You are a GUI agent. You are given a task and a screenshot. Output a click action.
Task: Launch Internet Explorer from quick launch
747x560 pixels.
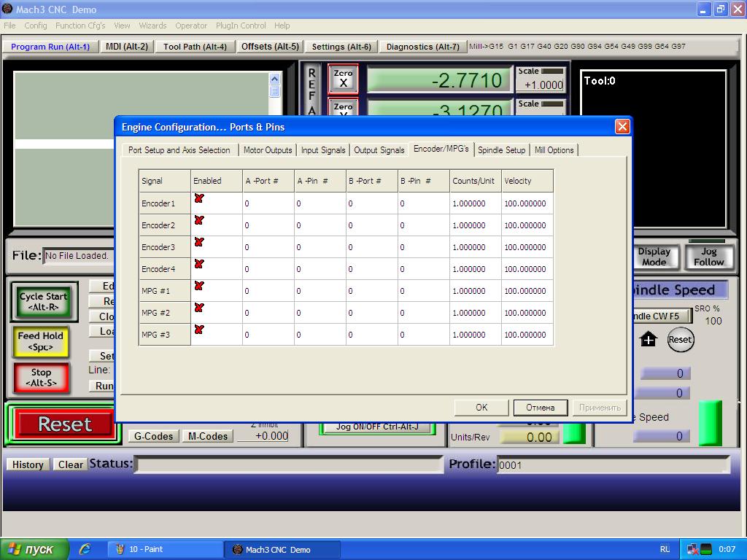click(x=85, y=550)
